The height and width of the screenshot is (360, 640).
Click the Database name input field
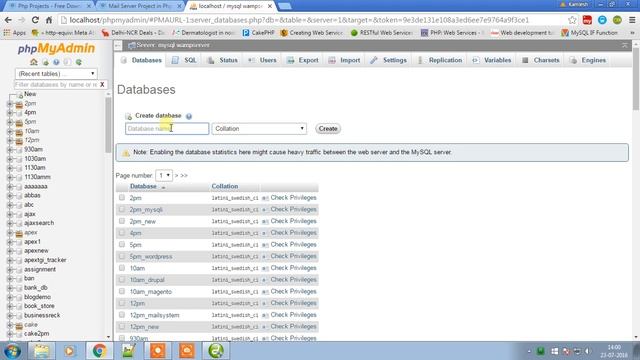[x=167, y=129]
